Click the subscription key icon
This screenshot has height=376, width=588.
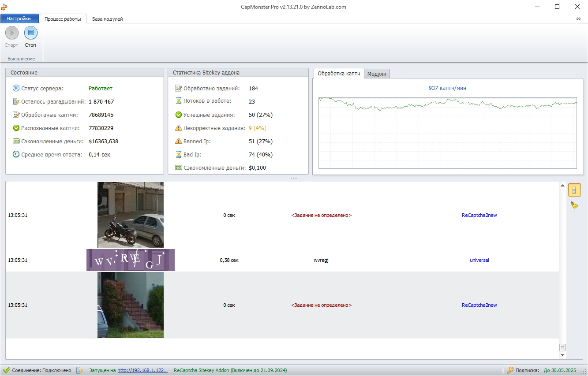point(510,370)
